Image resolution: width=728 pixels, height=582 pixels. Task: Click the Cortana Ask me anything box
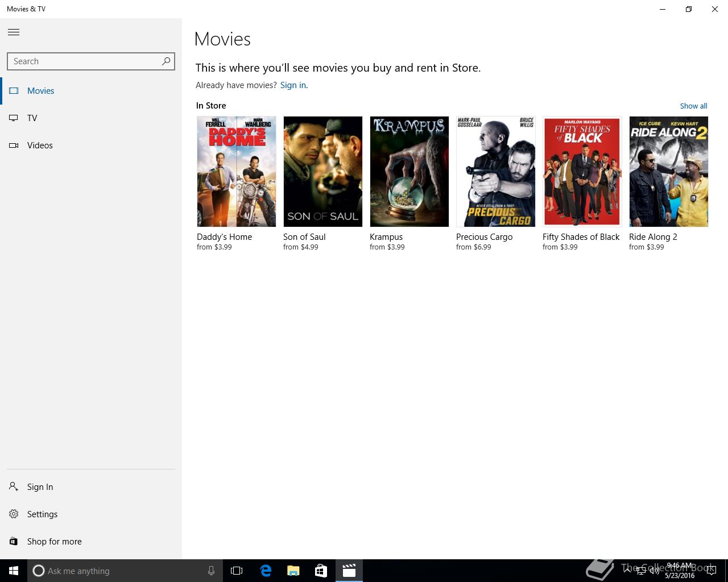pos(124,571)
